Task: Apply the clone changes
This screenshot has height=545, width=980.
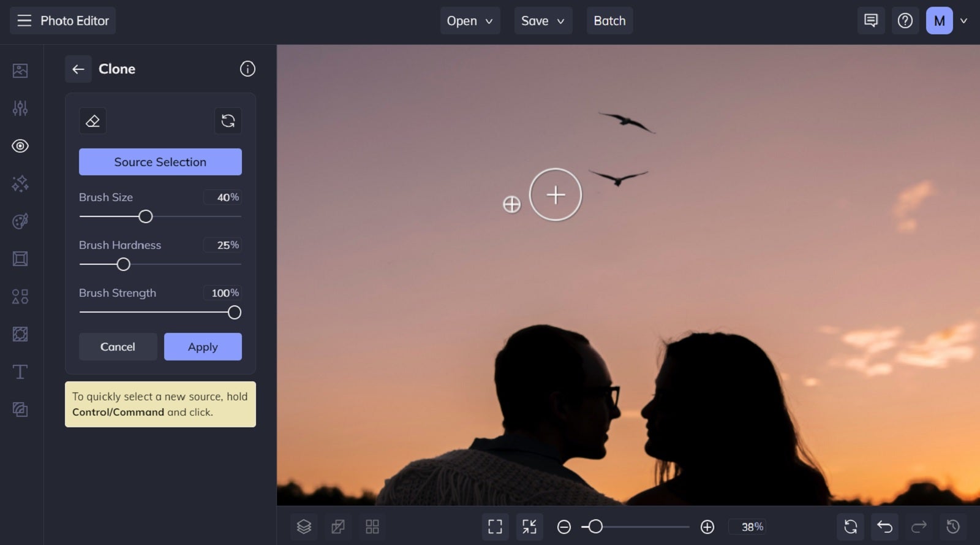Action: pyautogui.click(x=203, y=347)
